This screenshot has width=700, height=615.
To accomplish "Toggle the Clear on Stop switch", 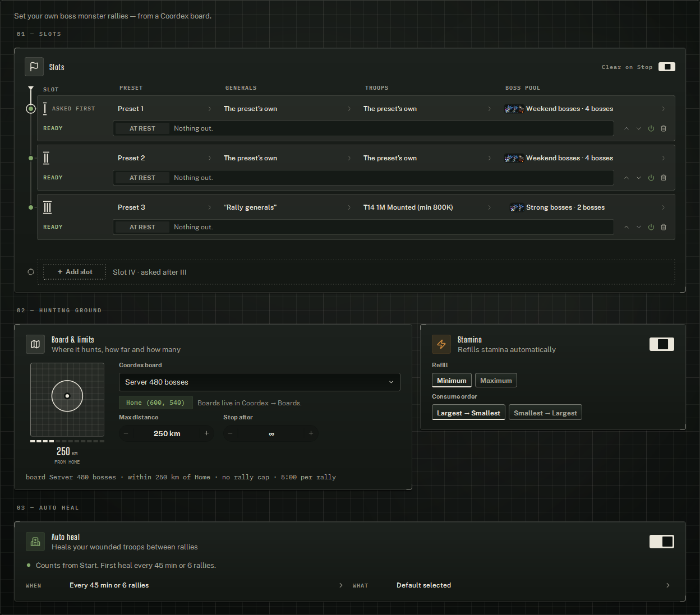I will (x=666, y=67).
